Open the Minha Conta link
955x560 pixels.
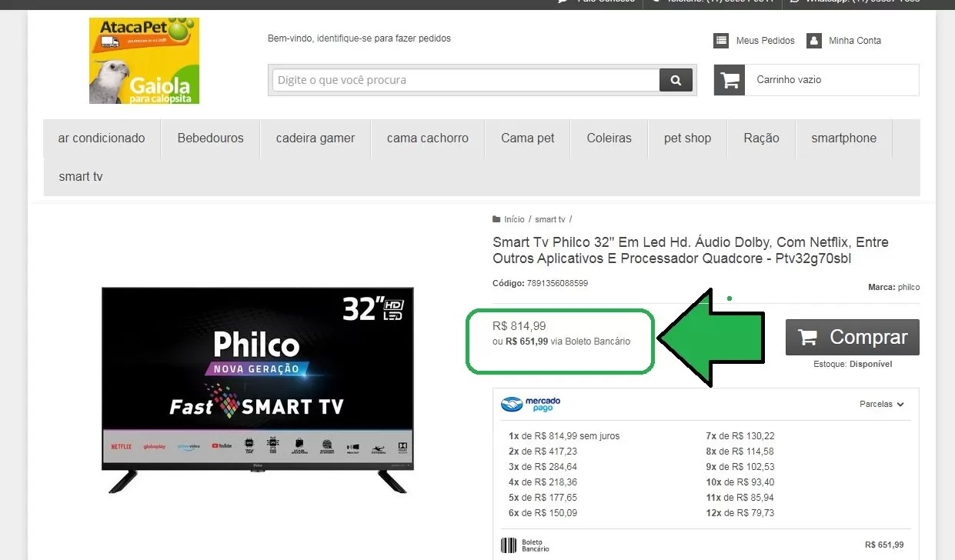click(855, 41)
